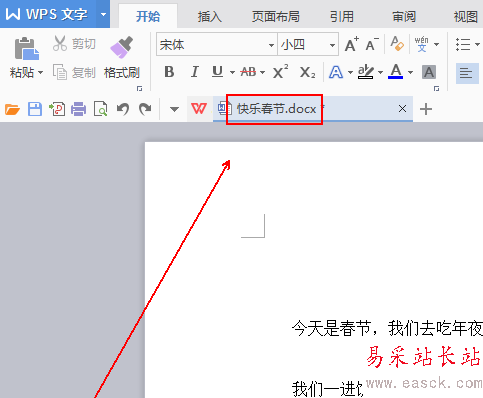Click the text effects outlined A icon

(x=336, y=72)
